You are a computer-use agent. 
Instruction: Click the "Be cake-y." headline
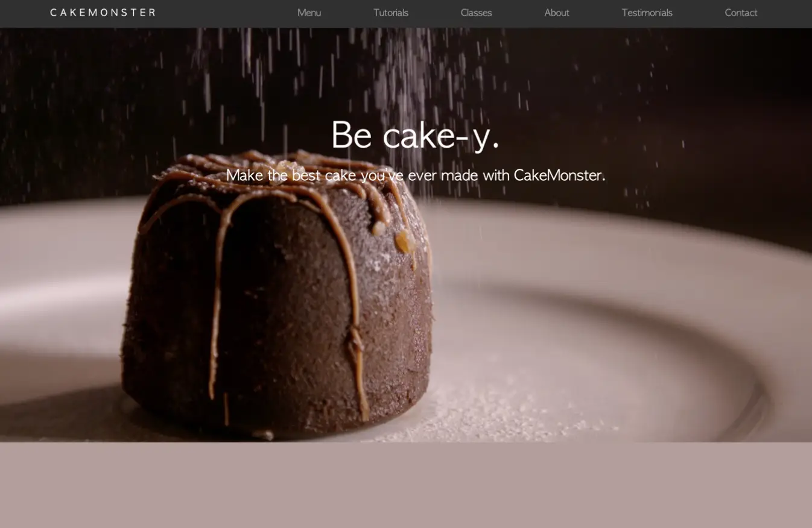click(x=415, y=135)
